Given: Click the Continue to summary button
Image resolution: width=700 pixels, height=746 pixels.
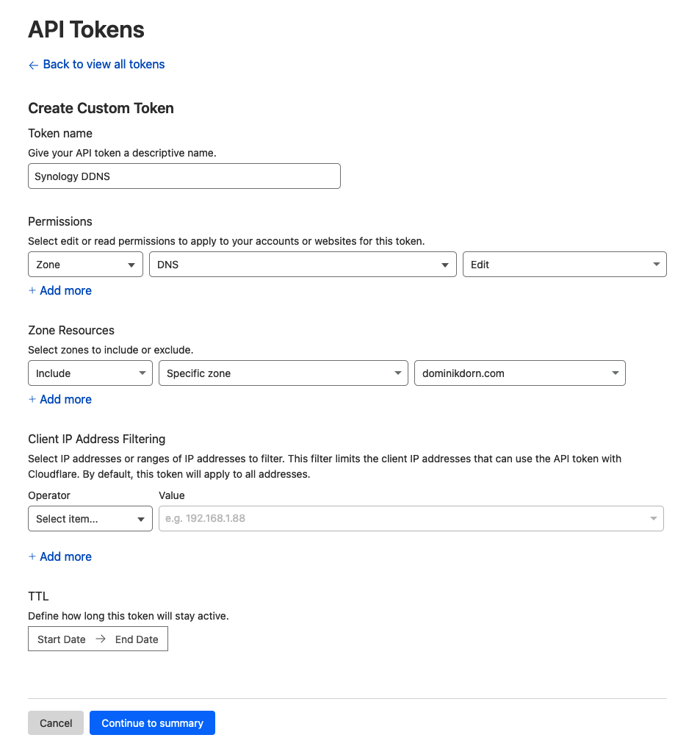Looking at the screenshot, I should click(152, 723).
